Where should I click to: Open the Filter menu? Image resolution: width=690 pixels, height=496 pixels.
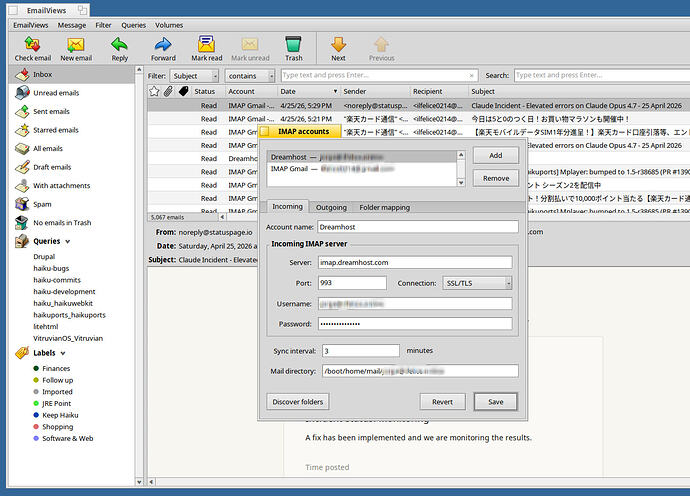tap(103, 25)
